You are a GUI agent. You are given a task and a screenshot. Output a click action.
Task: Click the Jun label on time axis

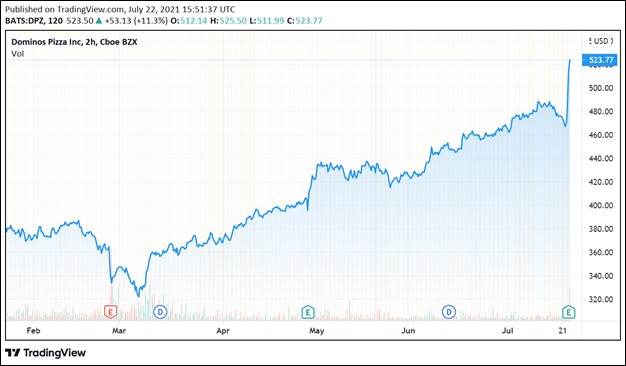408,331
